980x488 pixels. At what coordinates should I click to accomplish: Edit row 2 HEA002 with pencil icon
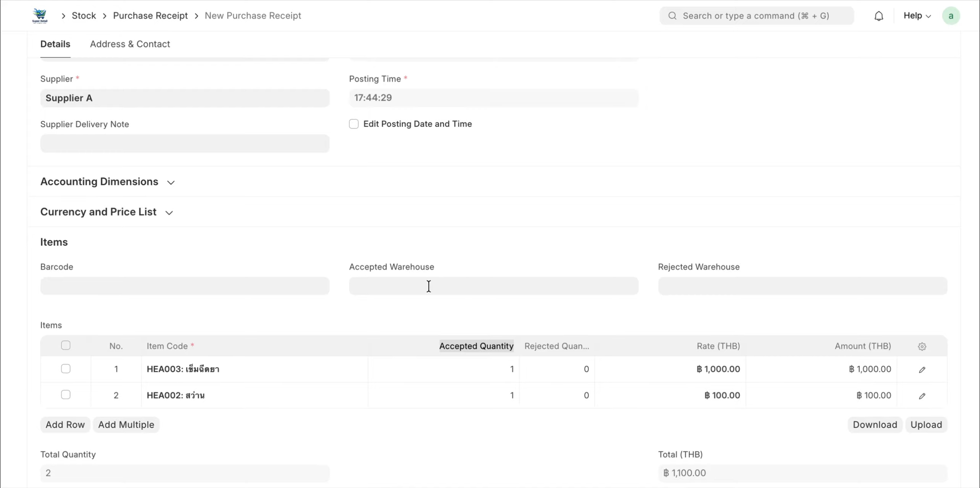click(x=922, y=396)
